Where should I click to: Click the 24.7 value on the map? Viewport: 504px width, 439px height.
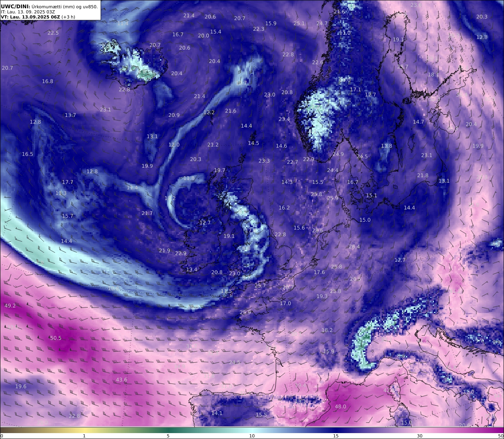click(x=322, y=23)
